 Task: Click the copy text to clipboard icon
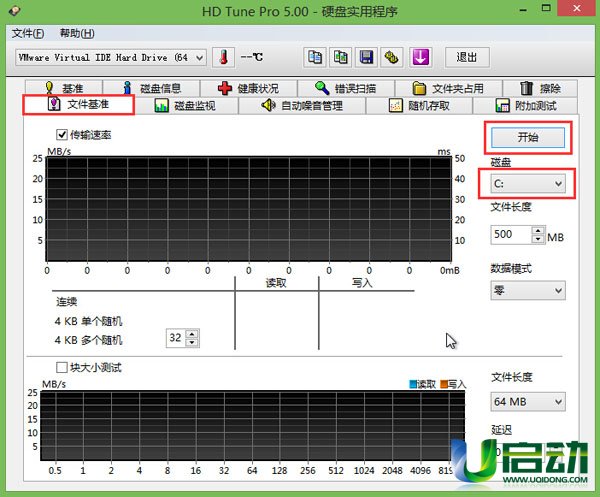[315, 57]
